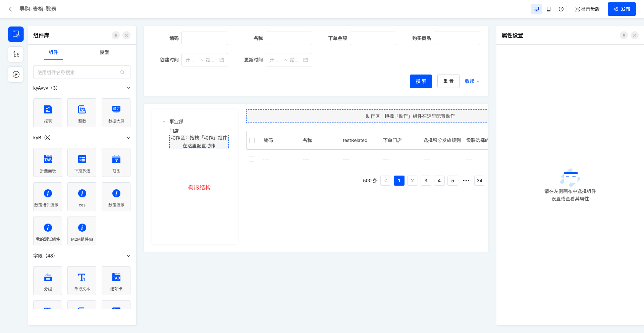
Task: Open the outline tree view in left rail
Action: [16, 54]
